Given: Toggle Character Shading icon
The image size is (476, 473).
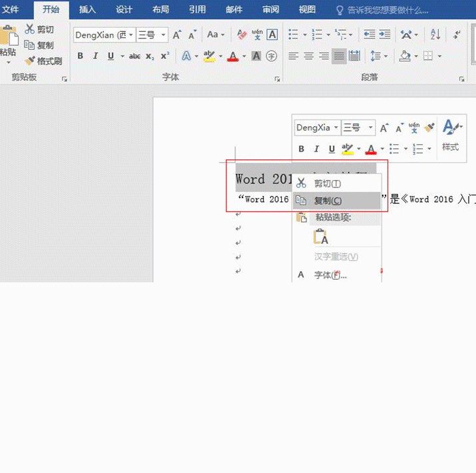Looking at the screenshot, I should pyautogui.click(x=257, y=56).
